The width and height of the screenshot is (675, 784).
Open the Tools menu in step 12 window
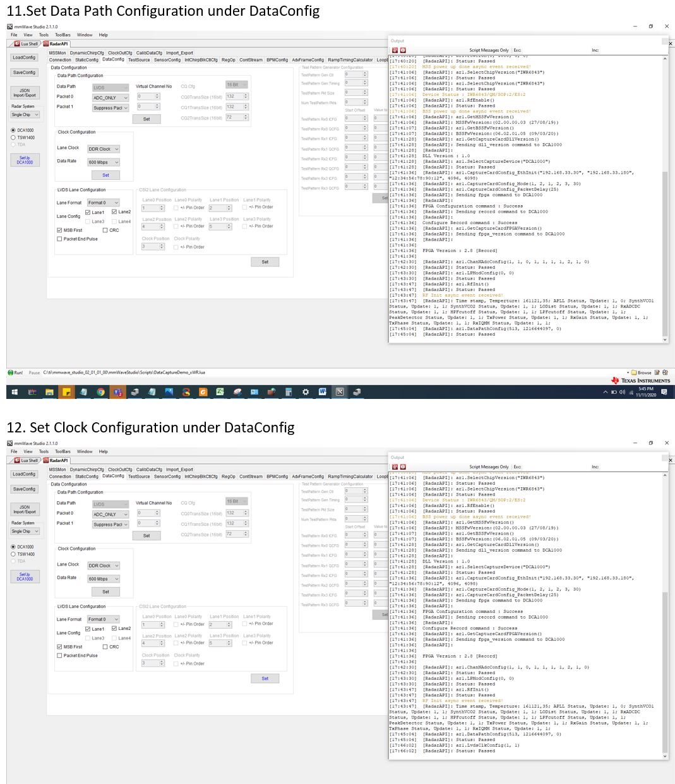tap(44, 451)
